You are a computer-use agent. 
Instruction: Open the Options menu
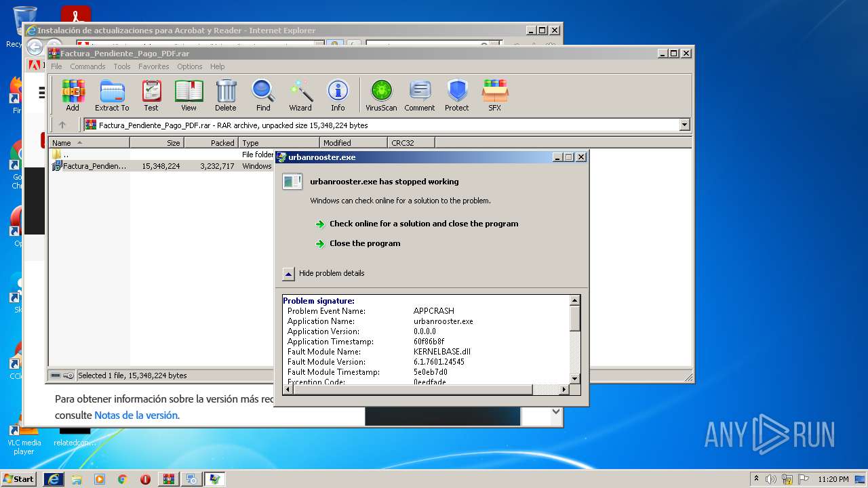(x=190, y=66)
